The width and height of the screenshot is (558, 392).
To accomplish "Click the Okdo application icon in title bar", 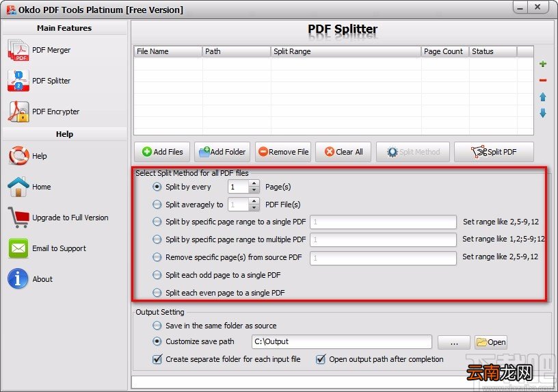I will tap(11, 10).
